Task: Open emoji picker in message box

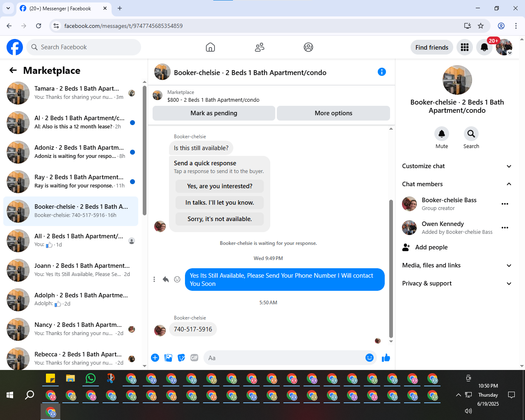Action: click(x=370, y=358)
